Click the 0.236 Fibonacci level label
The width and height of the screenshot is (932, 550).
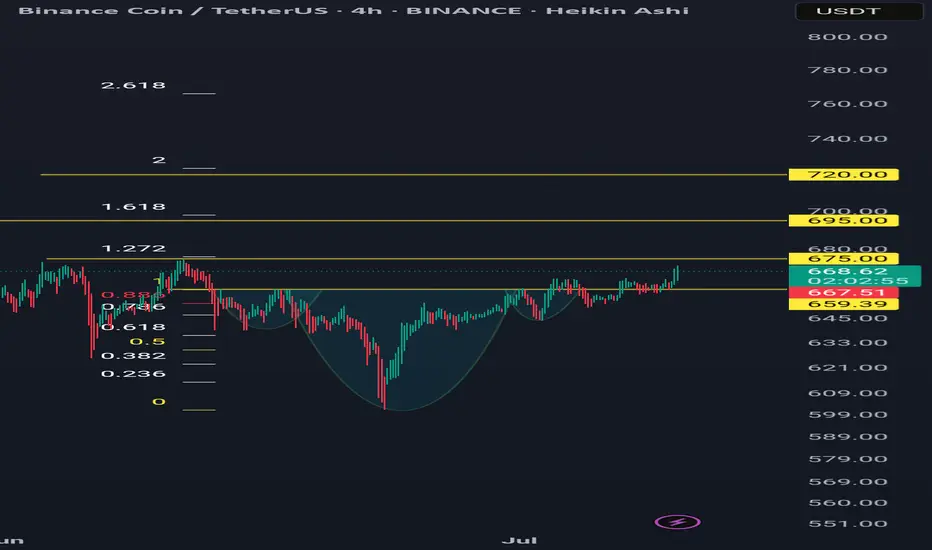pos(133,373)
